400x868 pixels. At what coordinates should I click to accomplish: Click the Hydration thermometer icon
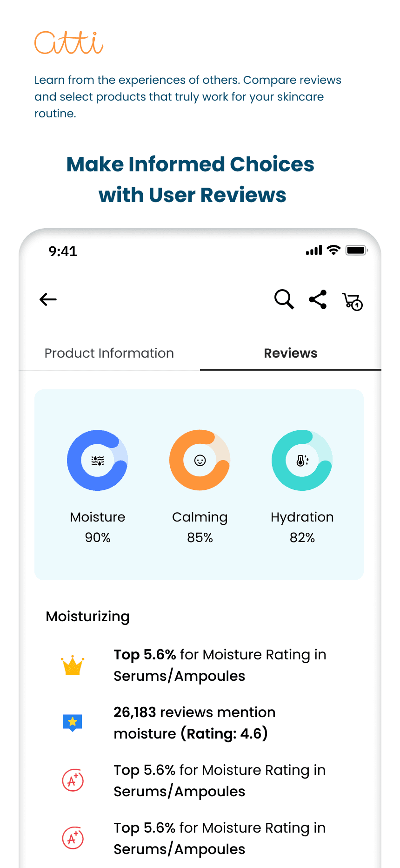[302, 461]
